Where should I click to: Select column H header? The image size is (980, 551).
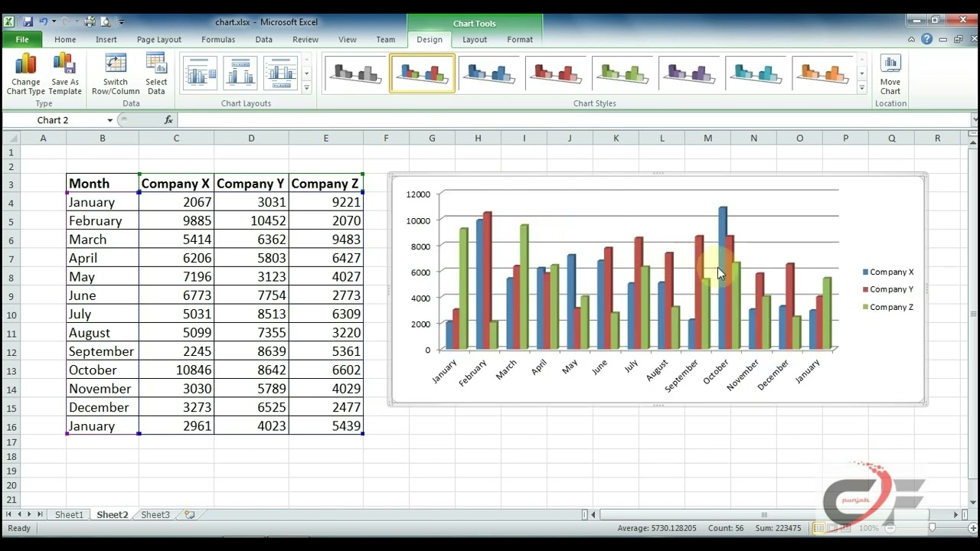pos(478,138)
